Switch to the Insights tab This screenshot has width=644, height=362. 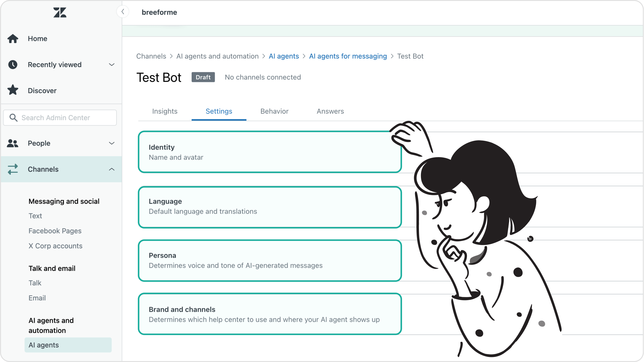(x=164, y=111)
